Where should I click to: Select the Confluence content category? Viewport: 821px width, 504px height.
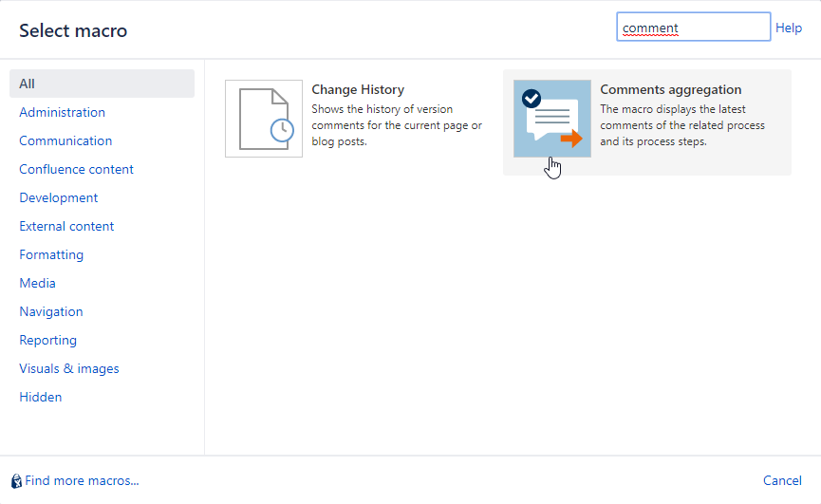coord(77,169)
